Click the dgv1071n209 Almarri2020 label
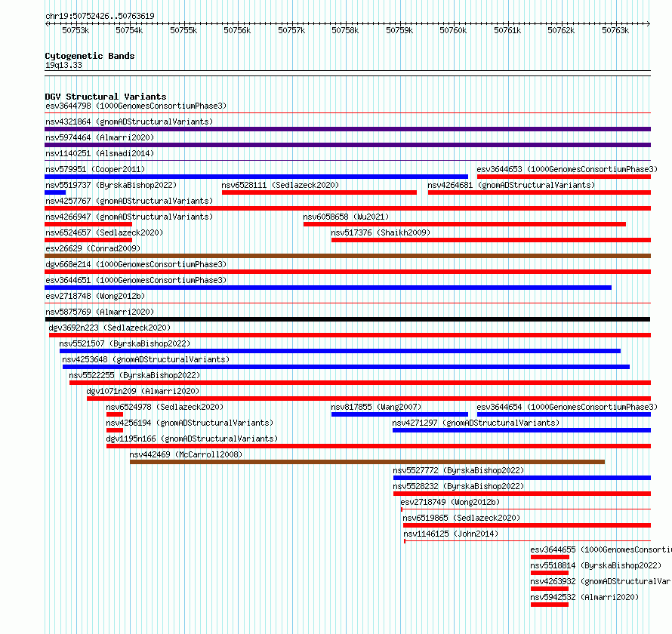 143,391
